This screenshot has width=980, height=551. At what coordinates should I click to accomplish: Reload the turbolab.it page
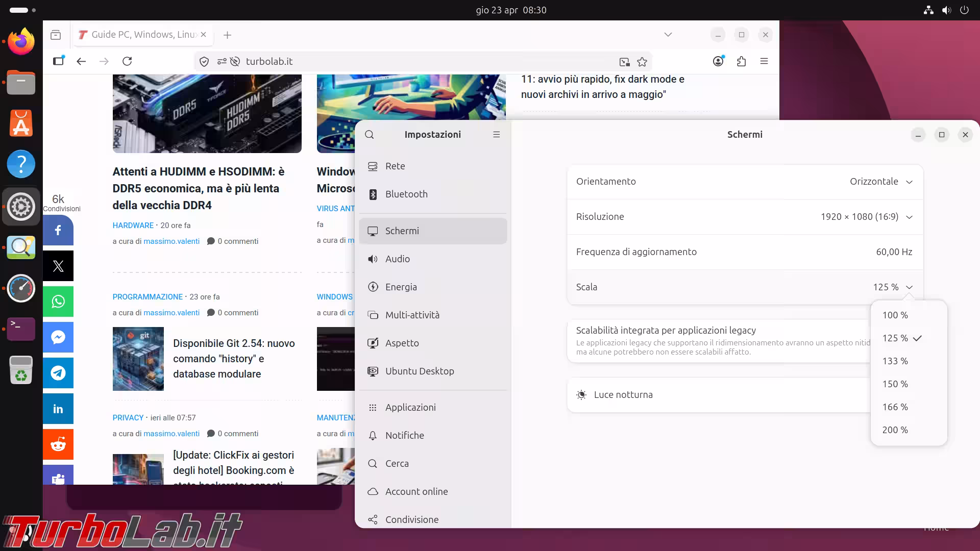pyautogui.click(x=127, y=61)
